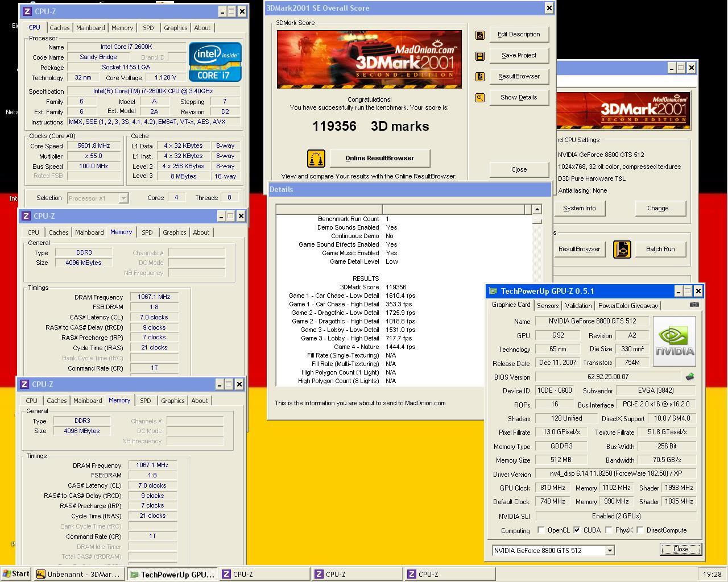Screen dimensions: 728x582
Task: Open PowerColor Giveaway tab in GPU-Z
Action: (628, 305)
